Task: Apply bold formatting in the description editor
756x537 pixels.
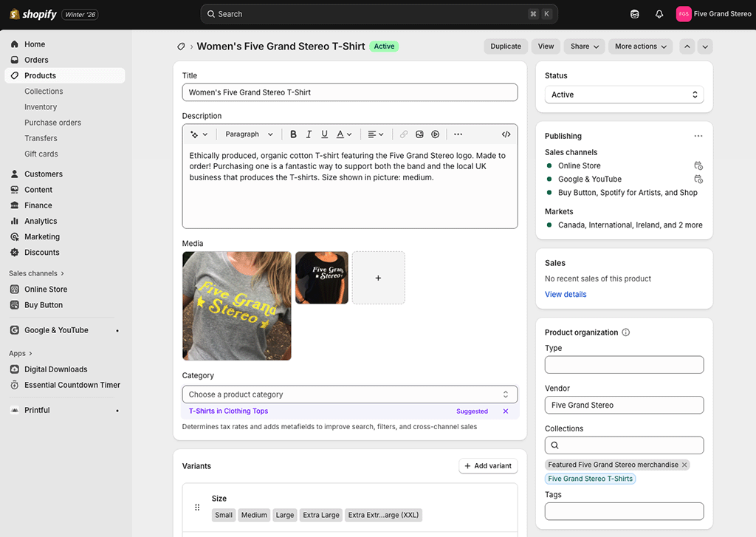Action: (x=293, y=134)
